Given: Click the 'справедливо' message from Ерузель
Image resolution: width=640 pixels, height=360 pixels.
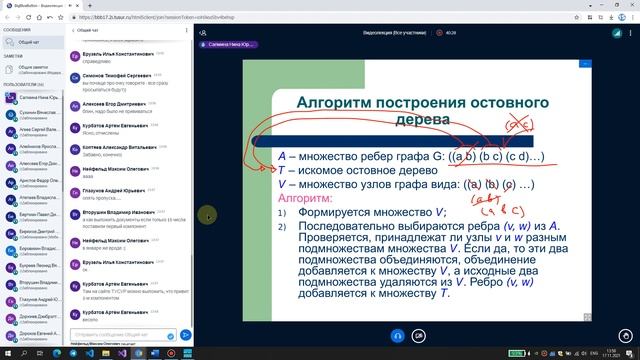Looking at the screenshot, I should pos(96,61).
